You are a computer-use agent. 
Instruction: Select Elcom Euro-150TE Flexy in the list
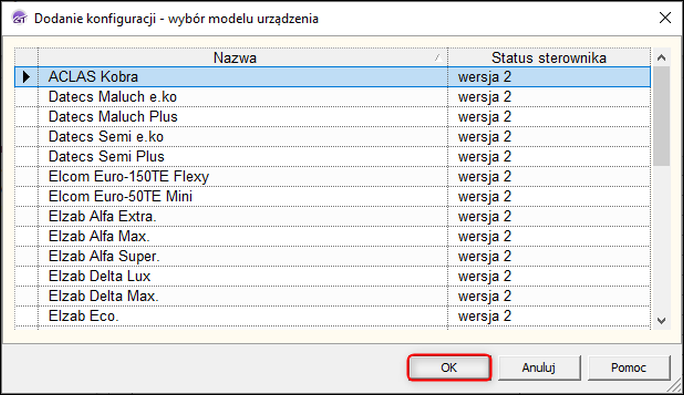[332, 177]
